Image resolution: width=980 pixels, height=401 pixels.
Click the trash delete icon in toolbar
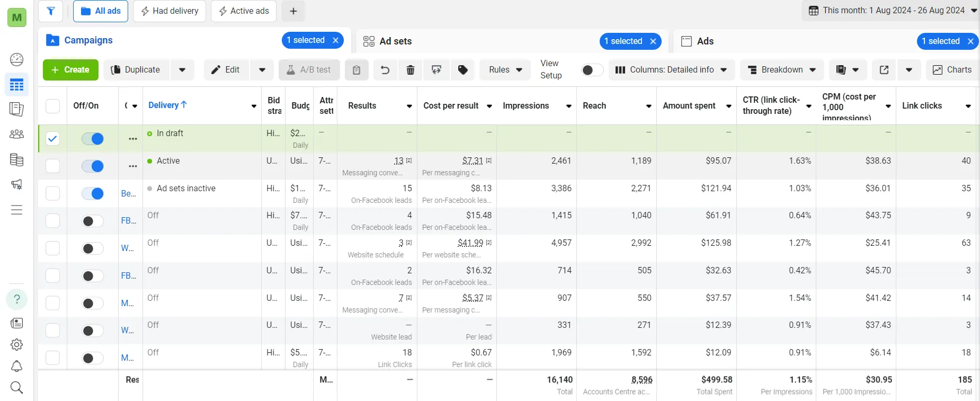[410, 70]
